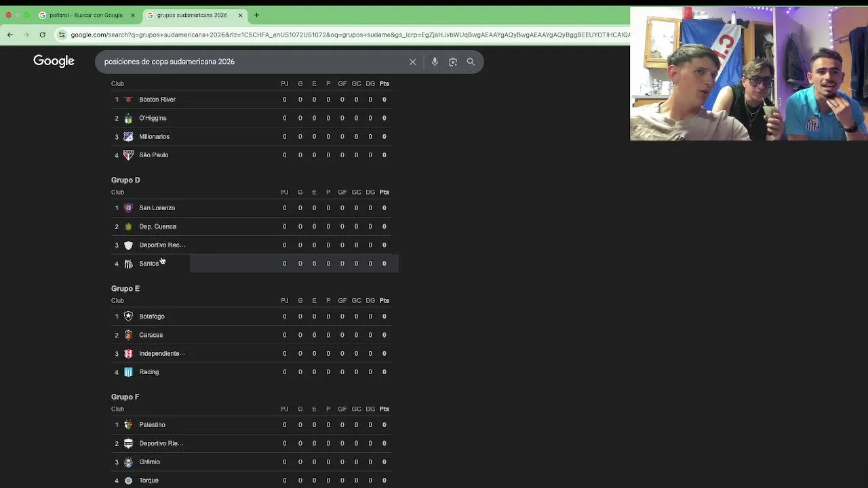Open O'Higgins team name
The image size is (868, 488).
(x=153, y=118)
